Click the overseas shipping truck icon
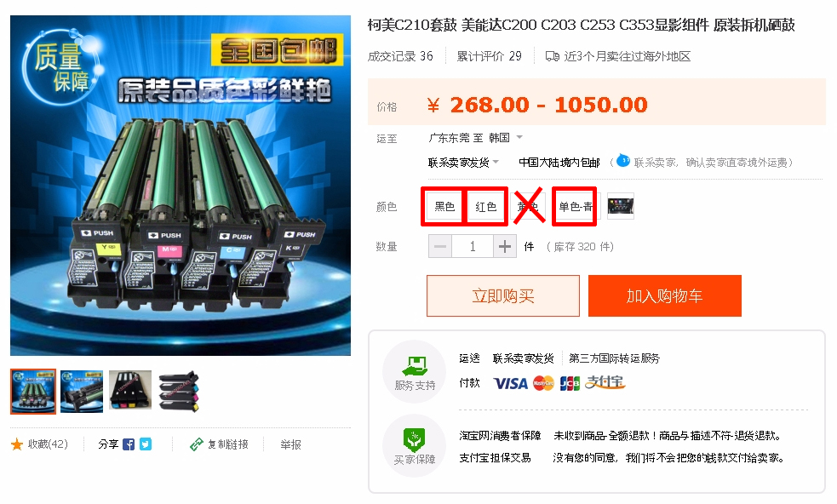The image size is (837, 504). [553, 56]
